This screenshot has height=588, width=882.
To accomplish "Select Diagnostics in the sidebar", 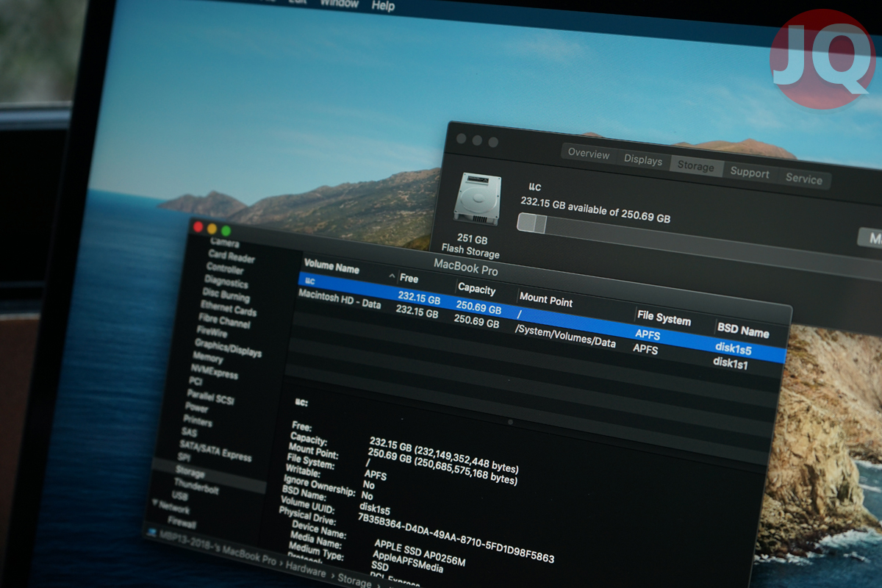I will click(226, 282).
